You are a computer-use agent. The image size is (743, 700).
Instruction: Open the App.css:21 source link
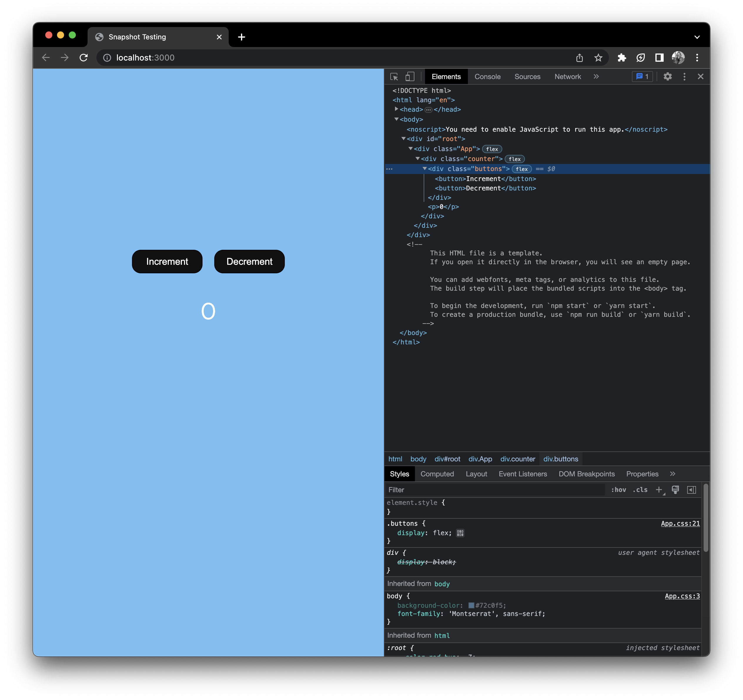[x=680, y=523]
